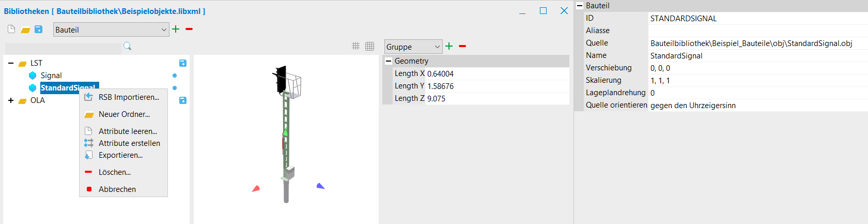The image size is (868, 224).
Task: Save the library with the top toolbar disk icon
Action: [x=38, y=29]
